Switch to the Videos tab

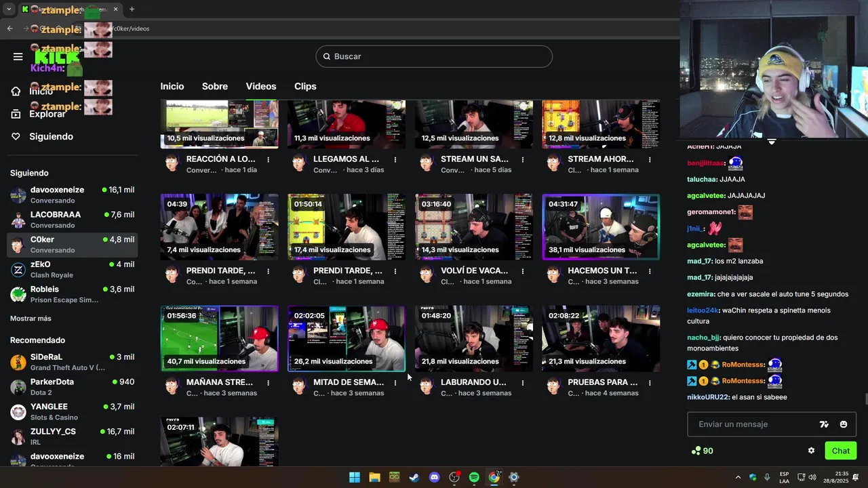coord(261,87)
